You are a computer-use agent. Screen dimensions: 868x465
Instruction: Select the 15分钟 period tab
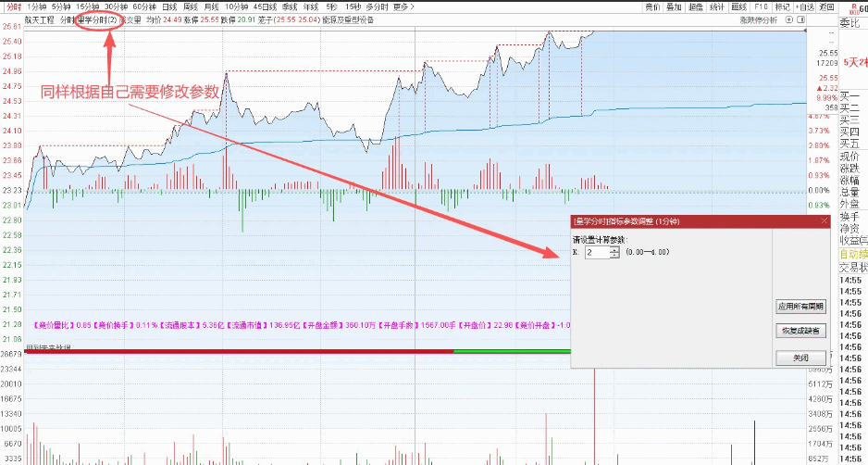pos(86,6)
